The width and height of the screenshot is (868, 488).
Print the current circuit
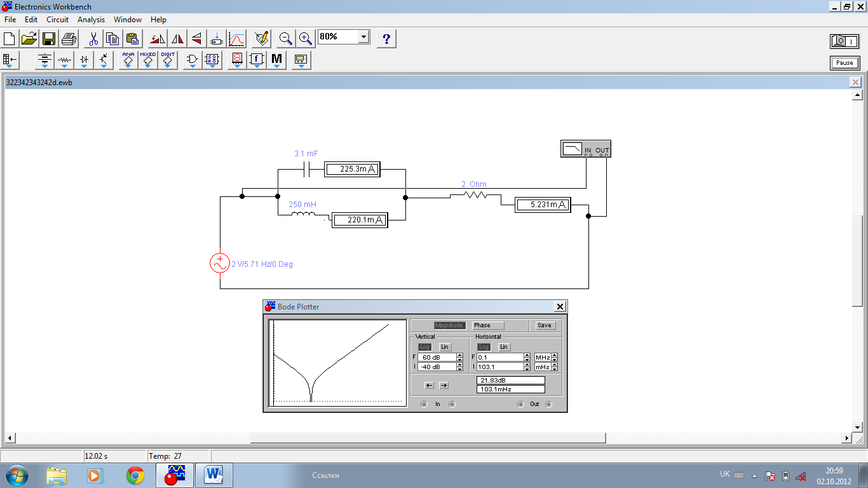69,39
